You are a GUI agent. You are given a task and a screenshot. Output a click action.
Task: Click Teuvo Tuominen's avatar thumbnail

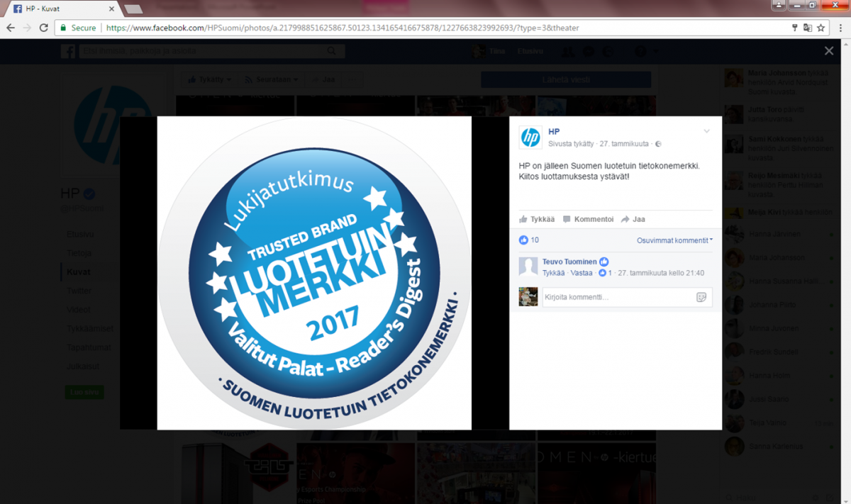(528, 267)
